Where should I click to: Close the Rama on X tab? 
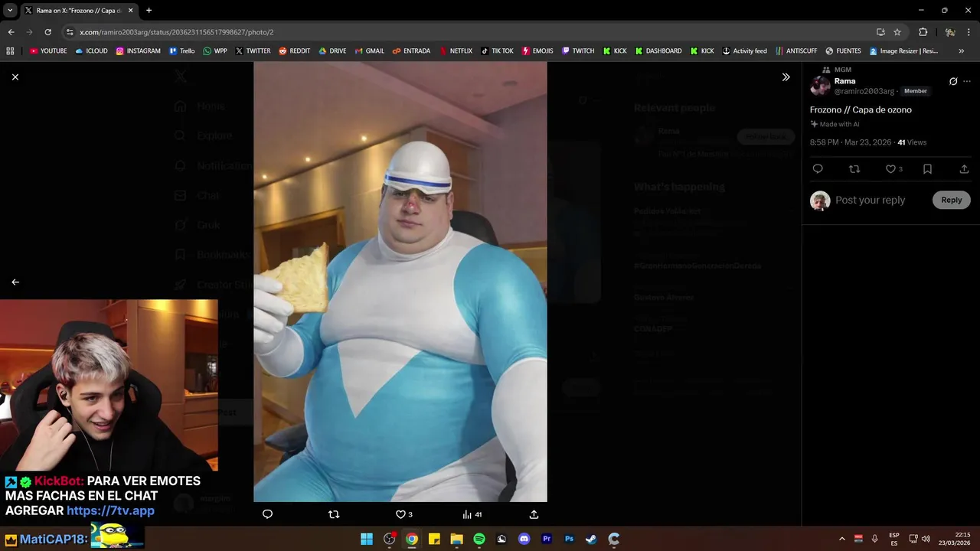point(130,11)
